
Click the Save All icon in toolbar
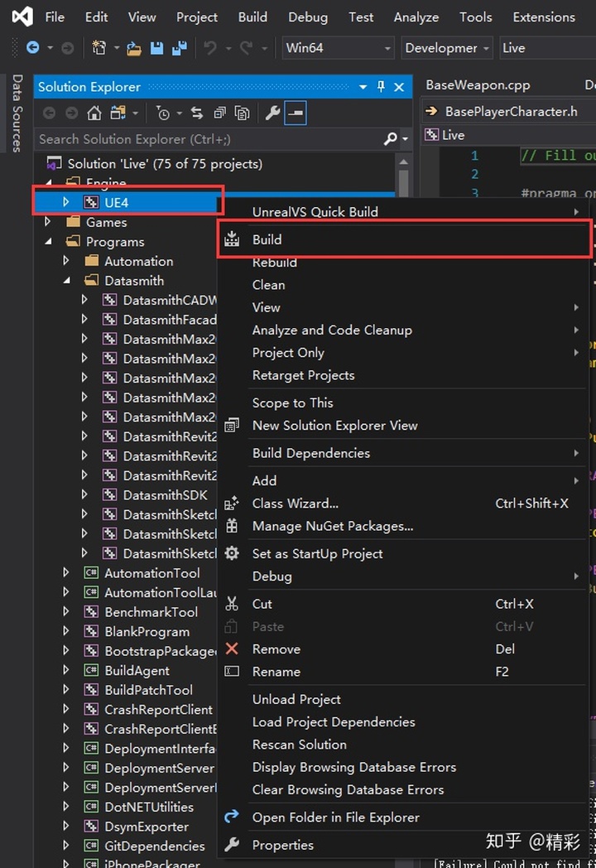(179, 48)
